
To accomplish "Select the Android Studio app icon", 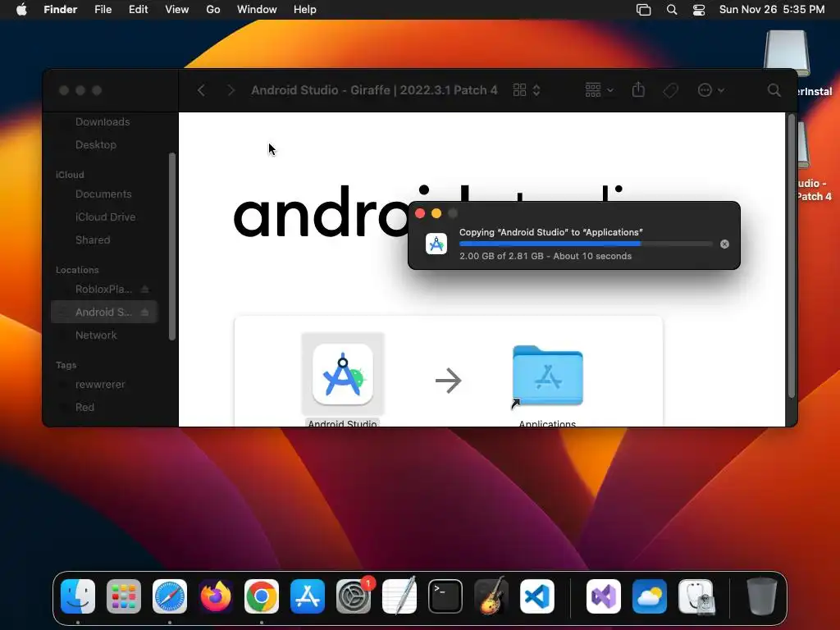I will point(343,374).
